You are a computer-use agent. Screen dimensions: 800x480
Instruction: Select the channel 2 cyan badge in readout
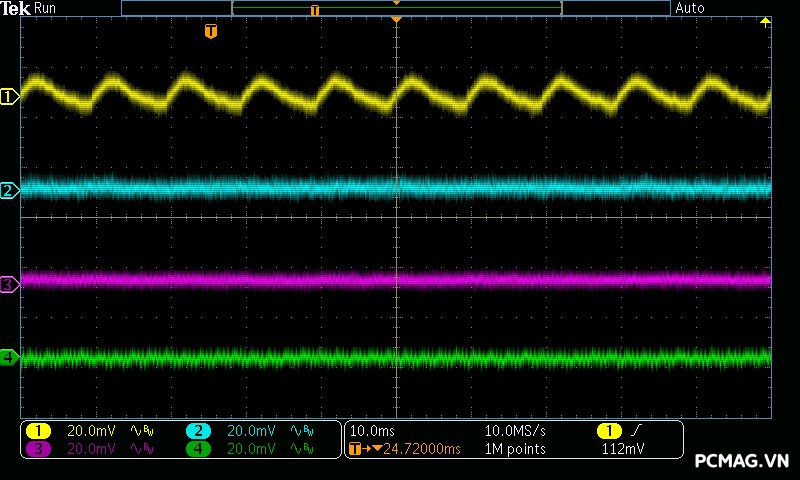tap(199, 431)
